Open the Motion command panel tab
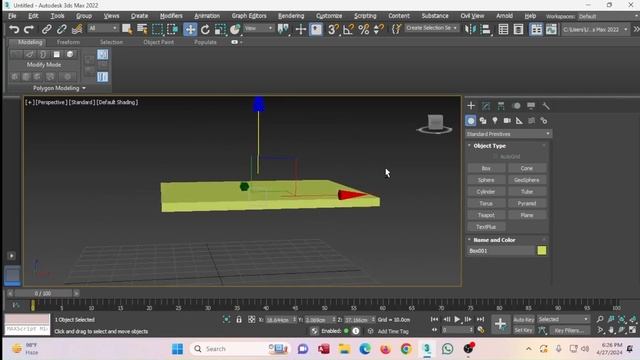The image size is (640, 360). [516, 106]
